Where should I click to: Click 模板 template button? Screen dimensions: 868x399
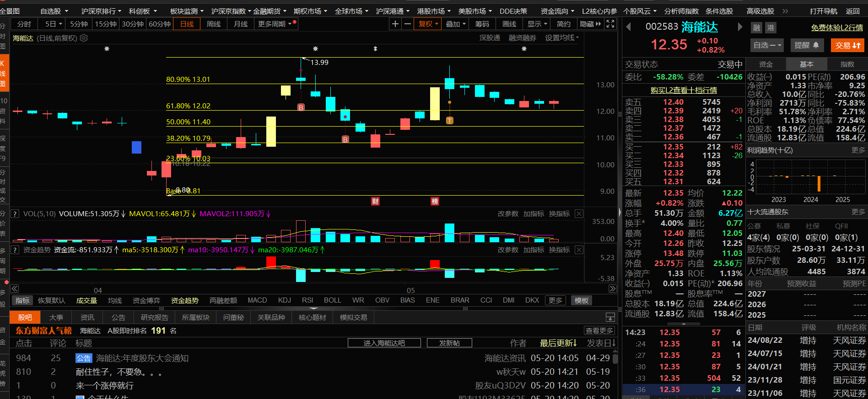[x=582, y=300]
